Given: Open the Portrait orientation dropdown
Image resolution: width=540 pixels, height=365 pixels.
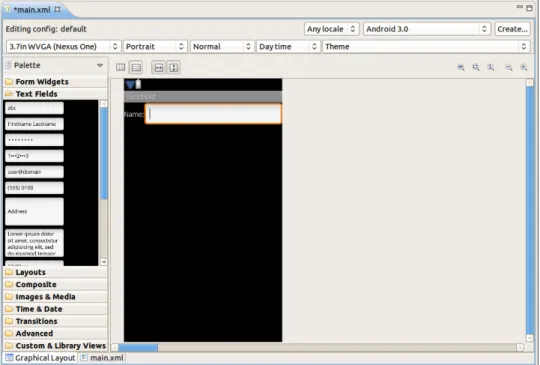Looking at the screenshot, I should (x=155, y=46).
